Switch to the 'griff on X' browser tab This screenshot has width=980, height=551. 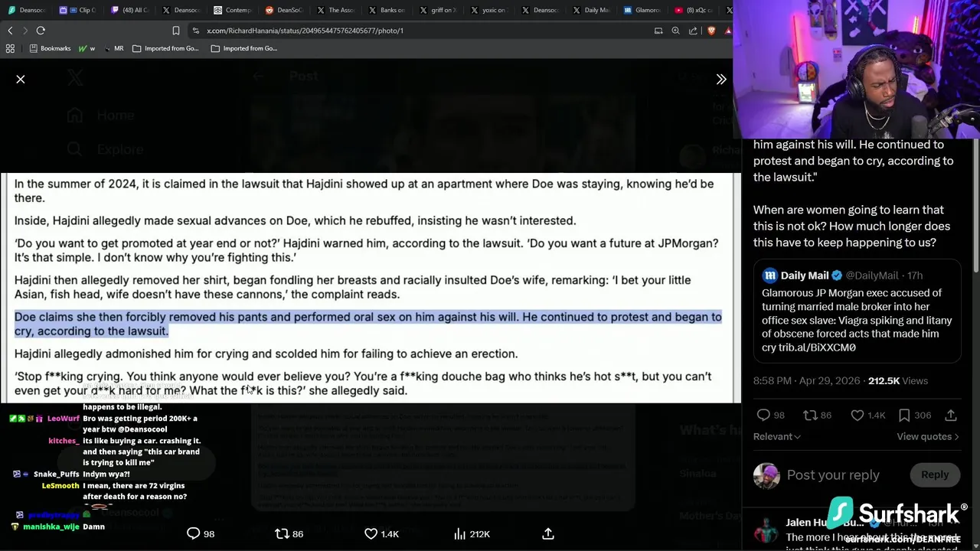pos(439,10)
